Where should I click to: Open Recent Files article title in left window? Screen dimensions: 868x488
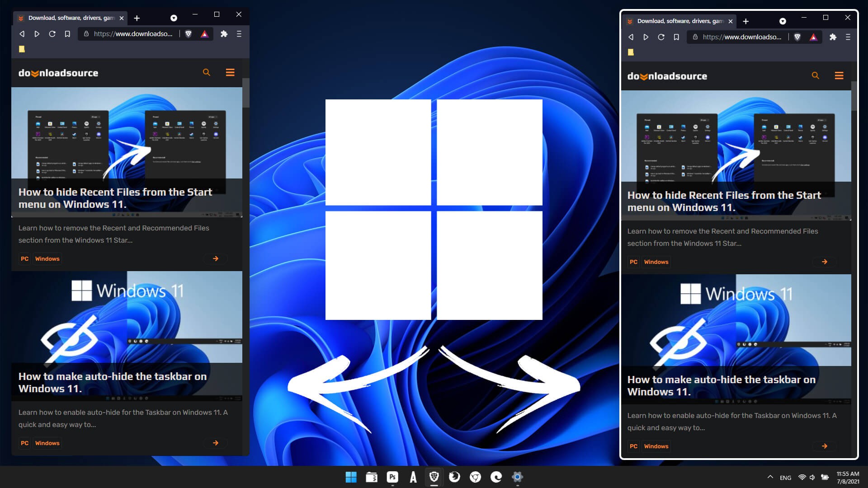pos(115,198)
